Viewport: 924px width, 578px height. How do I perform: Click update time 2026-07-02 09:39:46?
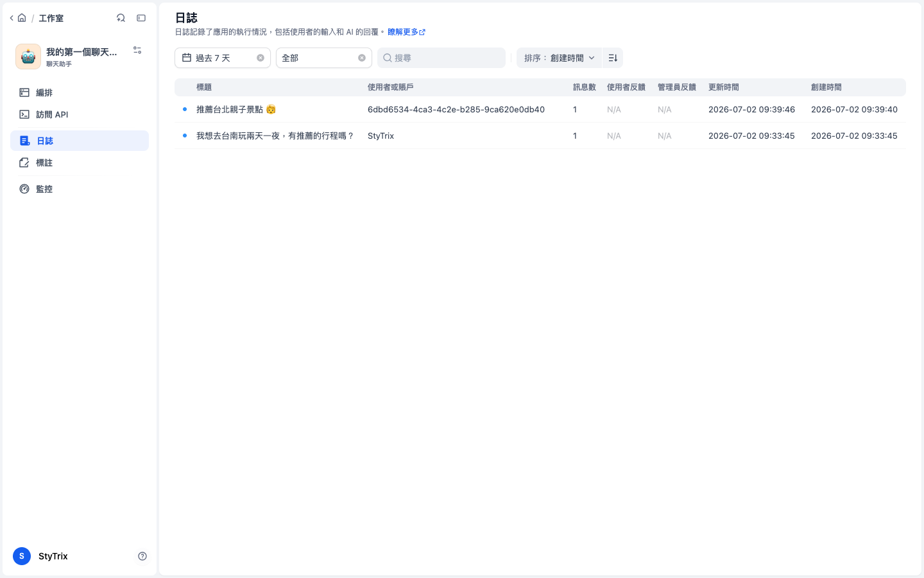point(751,109)
